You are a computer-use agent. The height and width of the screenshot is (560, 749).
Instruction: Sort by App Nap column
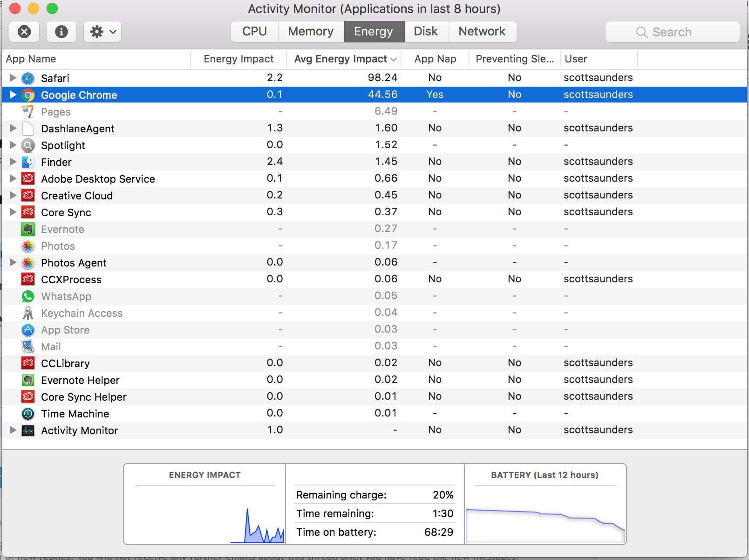pyautogui.click(x=436, y=59)
